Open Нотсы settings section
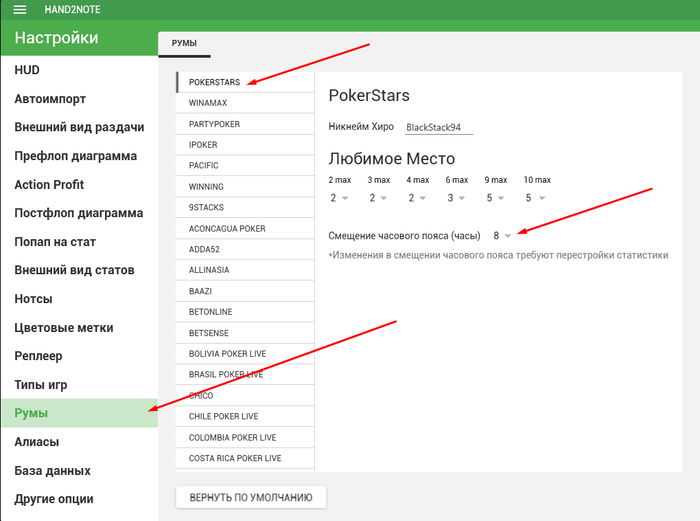The height and width of the screenshot is (521, 700). click(x=79, y=299)
